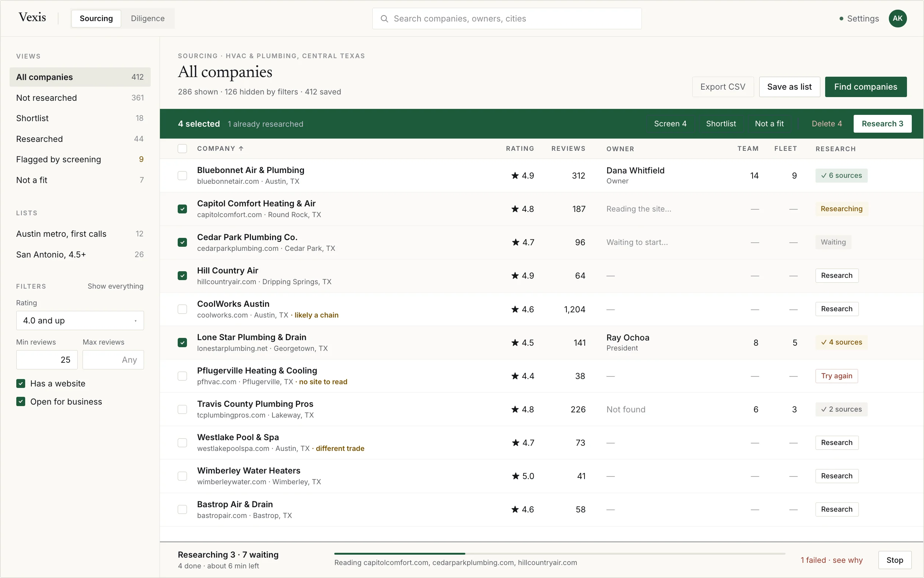Open the 1 failed · see why link
This screenshot has width=924, height=578.
(831, 560)
